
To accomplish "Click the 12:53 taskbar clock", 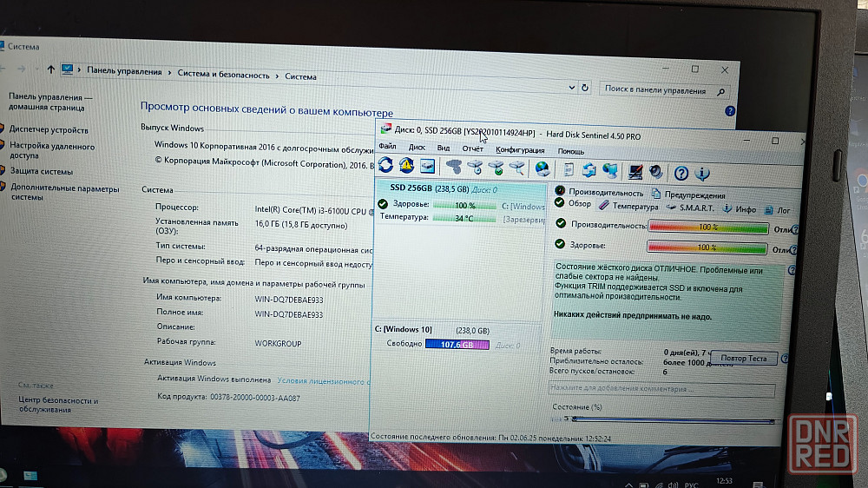I will (x=724, y=481).
